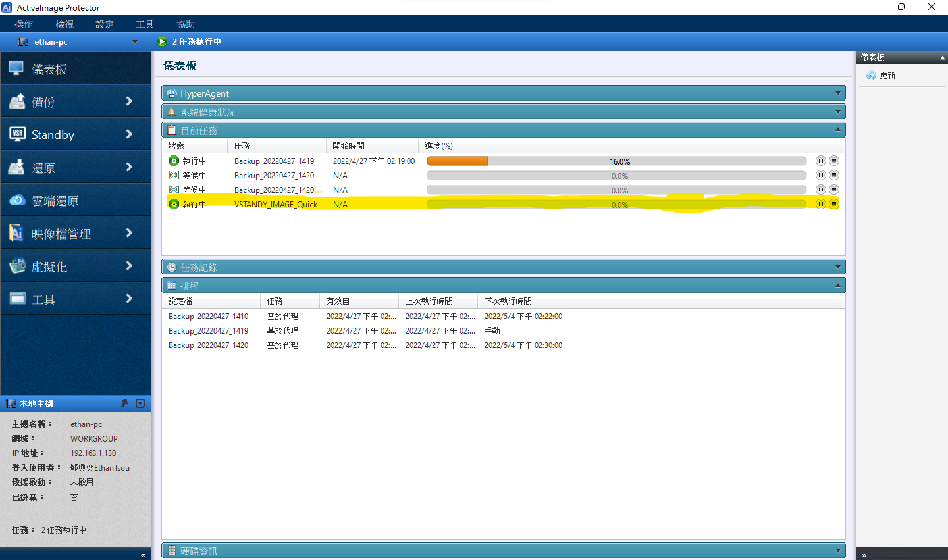Collapse the 本地主機 info panel
The image size is (948, 560).
click(140, 403)
